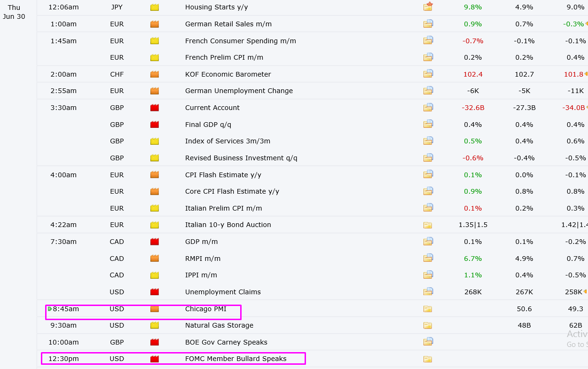Select the FOMC Member Bullard Speaks event

(x=235, y=359)
